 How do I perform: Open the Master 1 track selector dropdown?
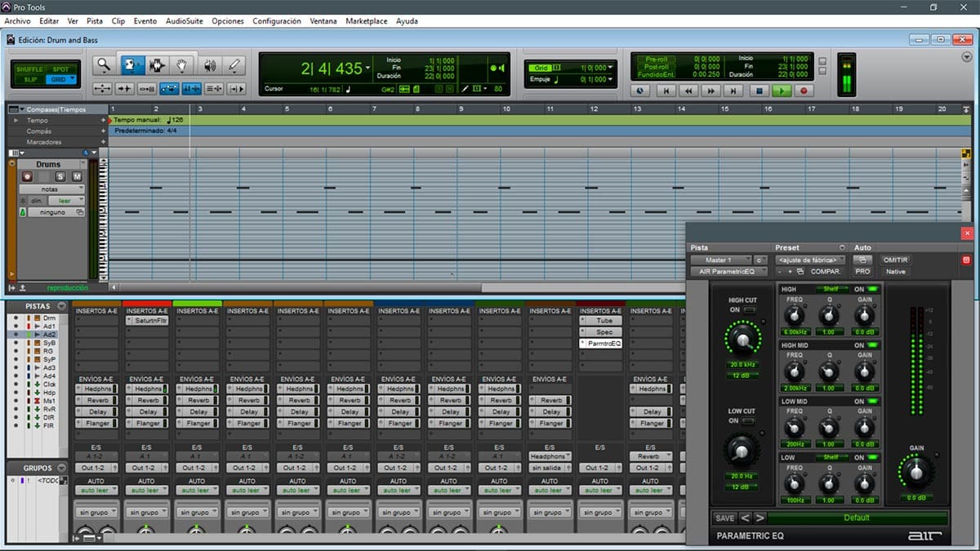click(x=719, y=260)
